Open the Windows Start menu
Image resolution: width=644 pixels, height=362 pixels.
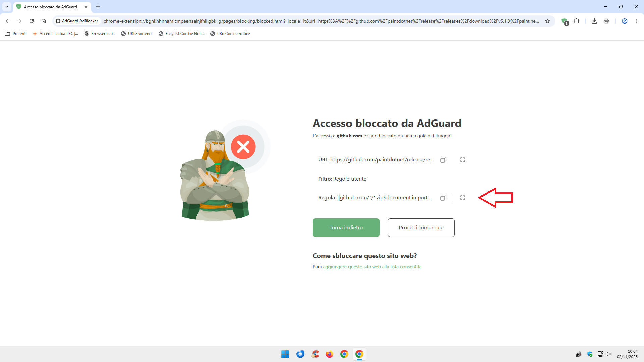(285, 354)
